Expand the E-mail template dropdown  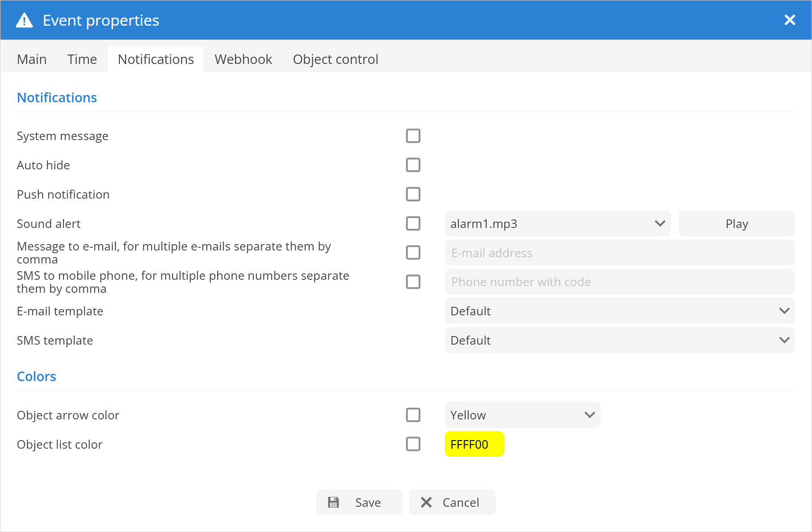[619, 311]
